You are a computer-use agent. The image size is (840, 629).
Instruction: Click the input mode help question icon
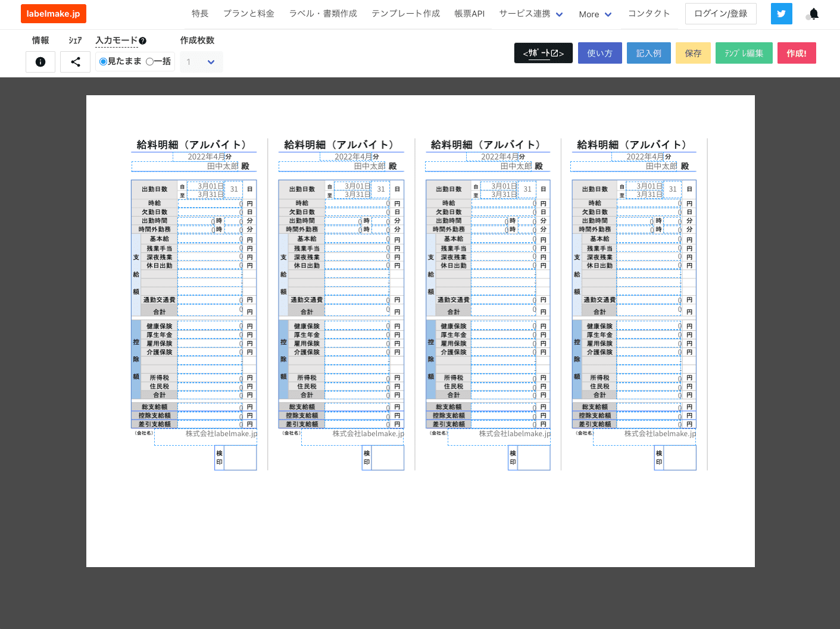click(x=143, y=41)
